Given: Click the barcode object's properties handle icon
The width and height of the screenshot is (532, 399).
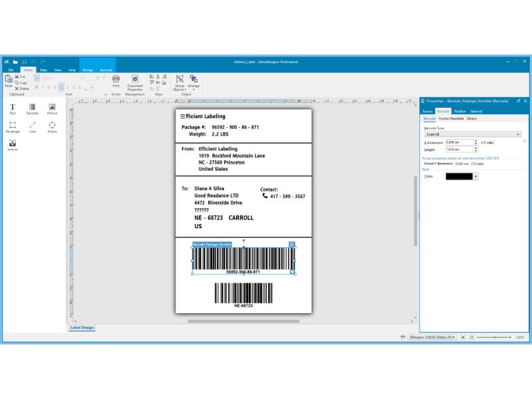Looking at the screenshot, I should pyautogui.click(x=292, y=244).
